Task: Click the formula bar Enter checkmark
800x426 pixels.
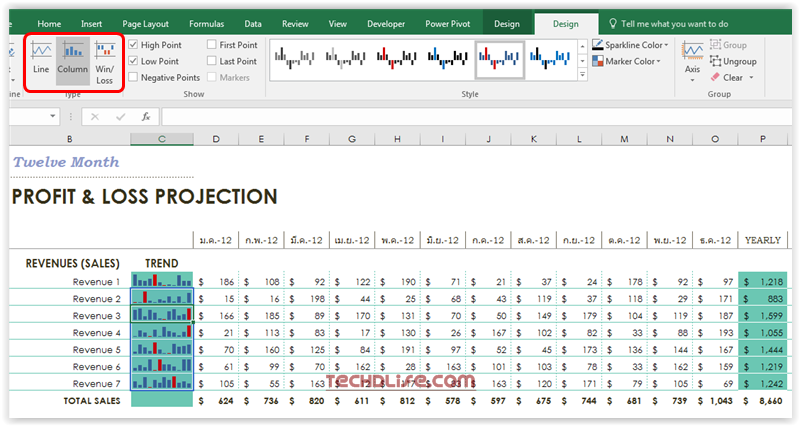Action: pos(120,117)
